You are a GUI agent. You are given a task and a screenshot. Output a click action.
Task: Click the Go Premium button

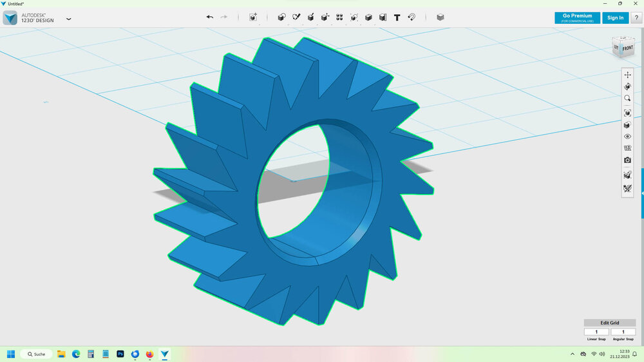coord(577,18)
